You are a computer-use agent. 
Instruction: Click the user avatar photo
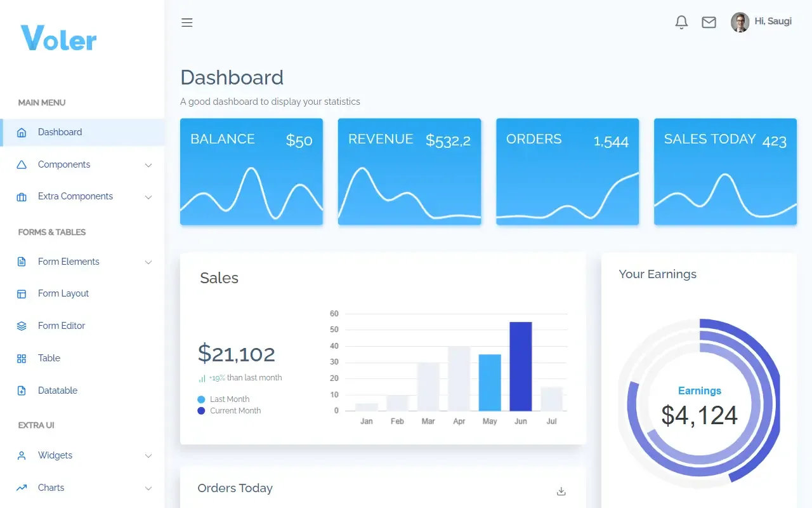[x=740, y=22]
